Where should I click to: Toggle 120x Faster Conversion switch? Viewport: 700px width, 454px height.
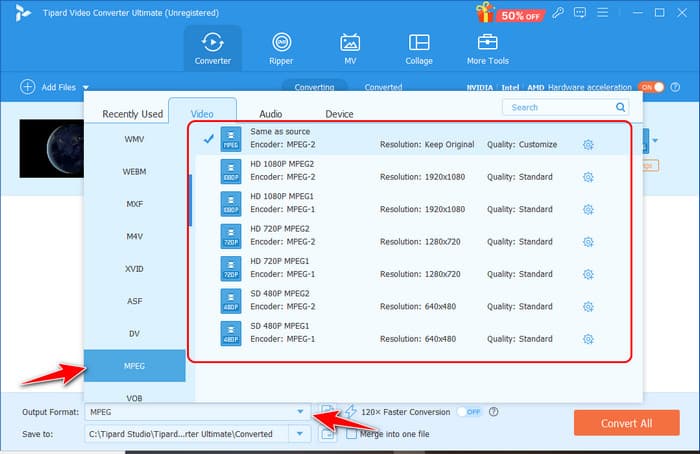tap(470, 412)
